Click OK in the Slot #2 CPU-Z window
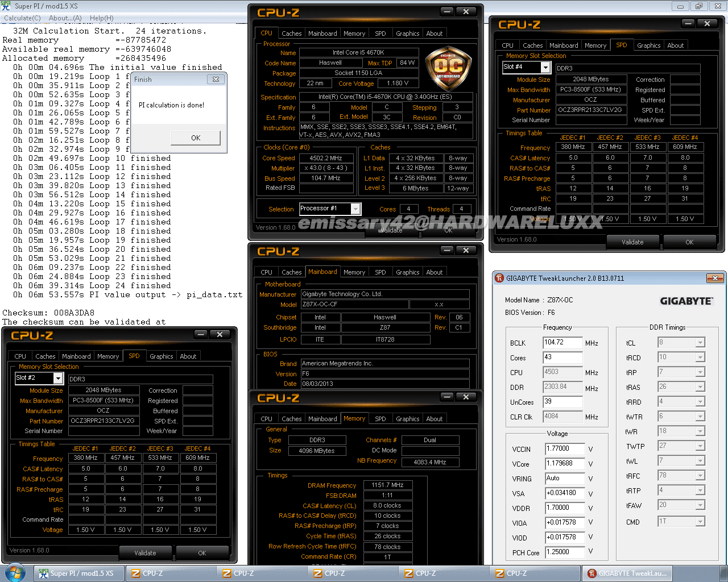Viewport: 728px width, 582px height. (202, 553)
